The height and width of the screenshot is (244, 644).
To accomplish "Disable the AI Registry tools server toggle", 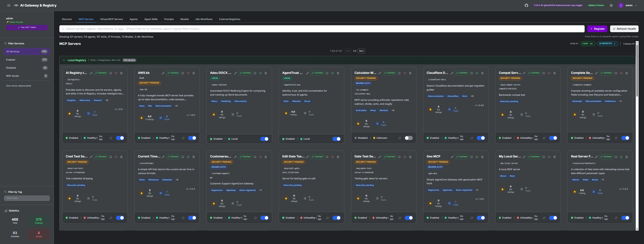I will click(x=120, y=138).
